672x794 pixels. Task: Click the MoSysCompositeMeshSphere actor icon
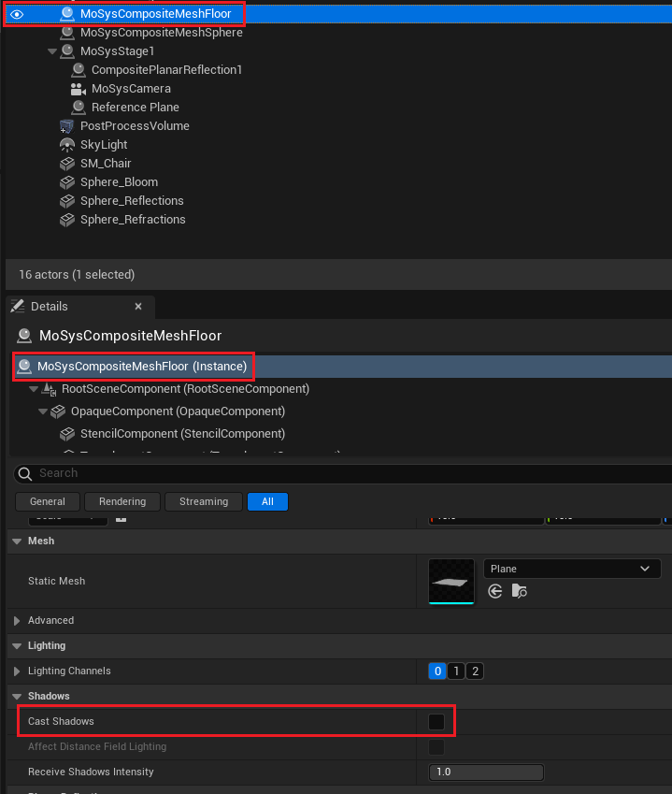tap(66, 33)
